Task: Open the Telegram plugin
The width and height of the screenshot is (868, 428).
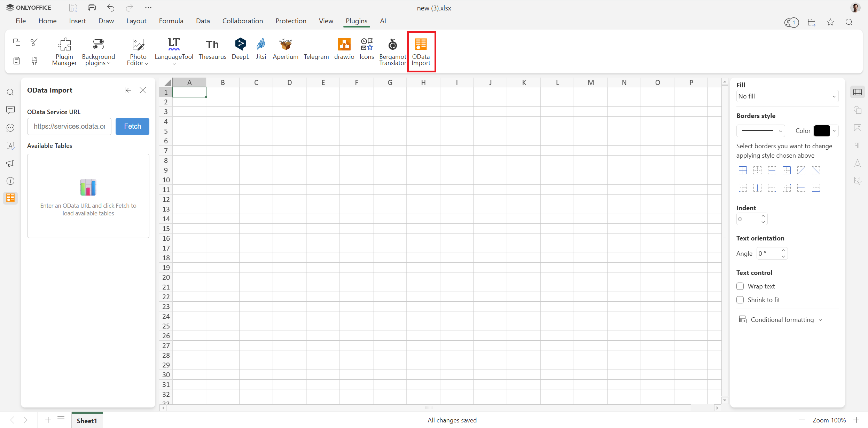Action: click(315, 49)
